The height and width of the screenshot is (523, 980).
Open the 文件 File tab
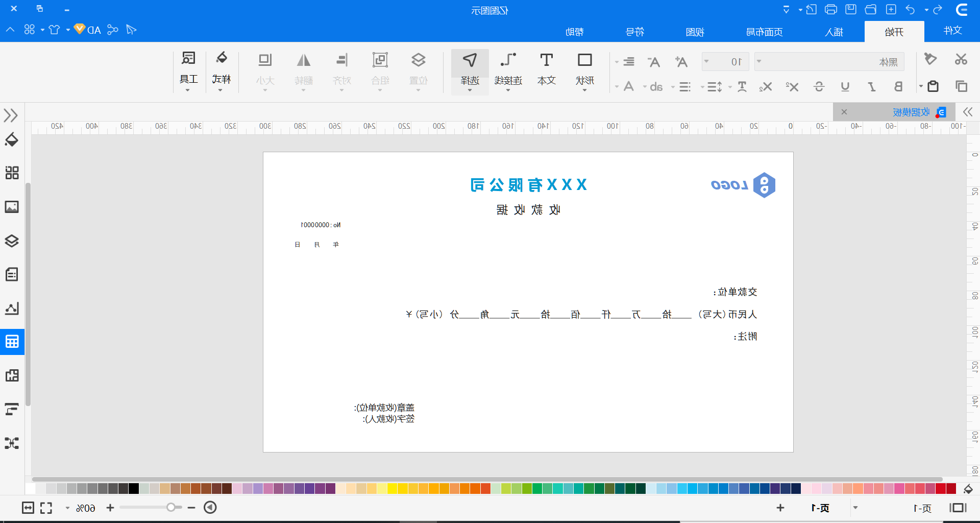(x=952, y=31)
